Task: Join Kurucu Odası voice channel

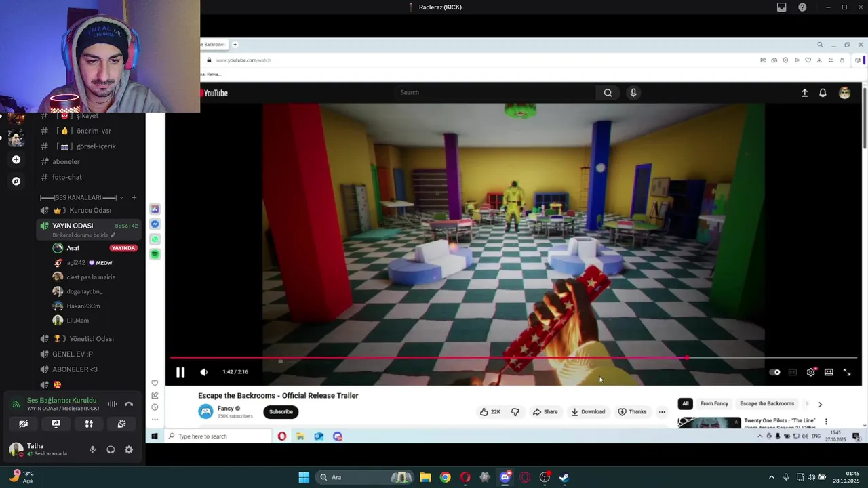Action: (90, 210)
